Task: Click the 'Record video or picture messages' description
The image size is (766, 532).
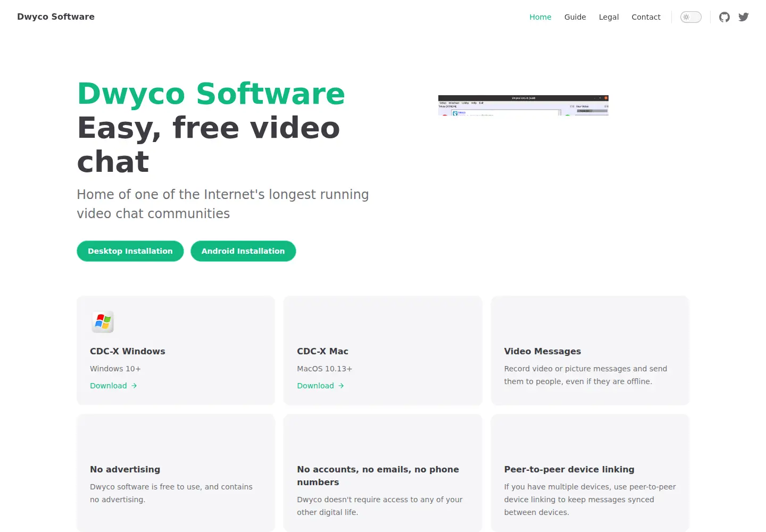Action: tap(586, 375)
